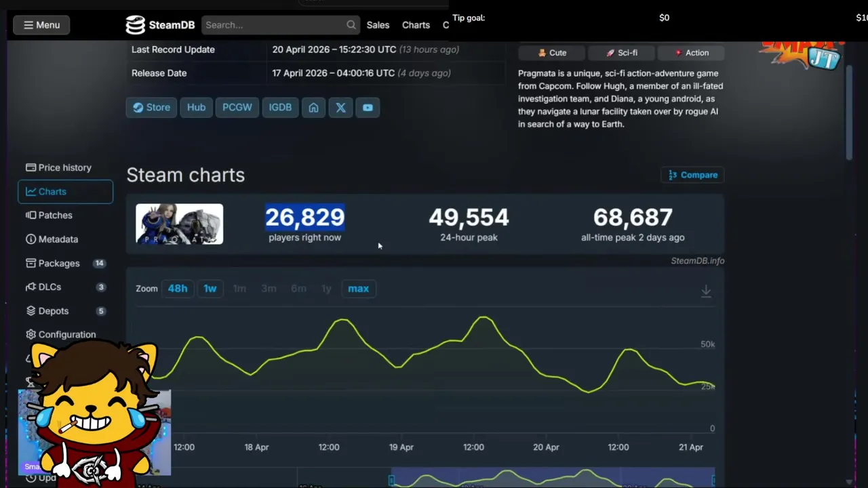The image size is (868, 488).
Task: Set chart zoom to max
Action: coord(358,289)
